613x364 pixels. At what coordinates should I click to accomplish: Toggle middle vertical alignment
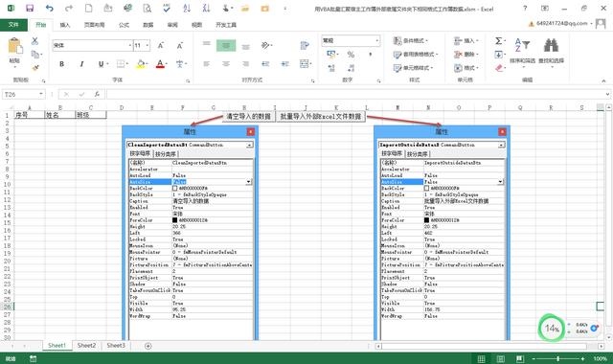pyautogui.click(x=226, y=46)
